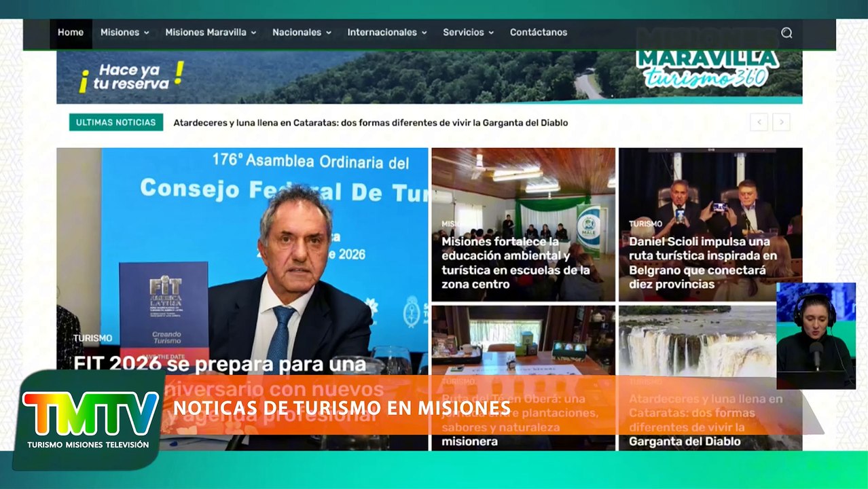
Task: Open the article 'FIT 2026 se prepara para una'
Action: 220,364
